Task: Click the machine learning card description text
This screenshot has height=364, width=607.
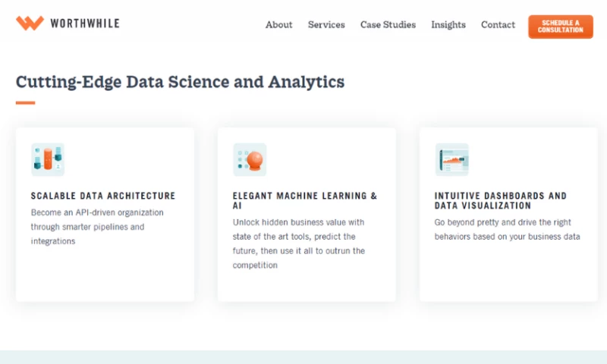Action: tap(300, 243)
